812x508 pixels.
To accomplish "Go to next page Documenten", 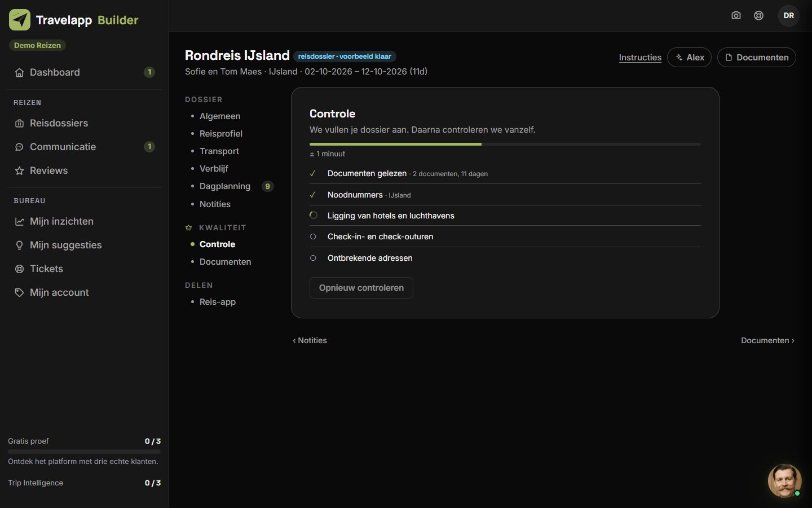I will coord(767,340).
